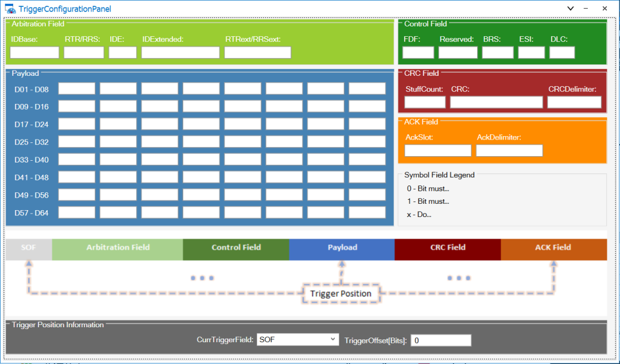The width and height of the screenshot is (620, 364).
Task: Focus the TriggerOffset[Bits] field
Action: [441, 340]
